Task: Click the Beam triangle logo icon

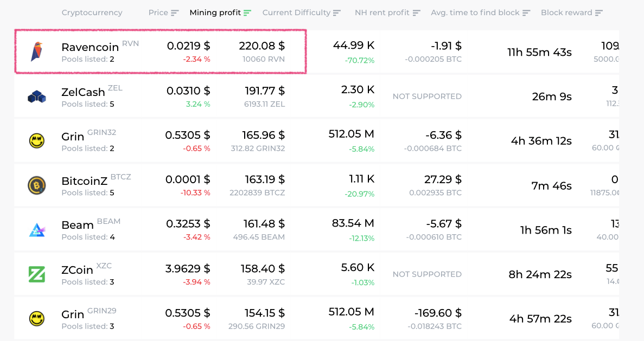Action: [37, 230]
